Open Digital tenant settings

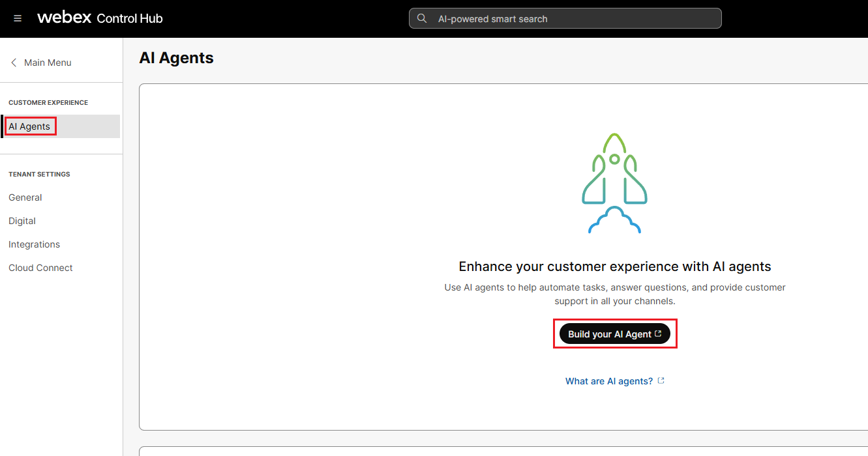[x=22, y=221]
